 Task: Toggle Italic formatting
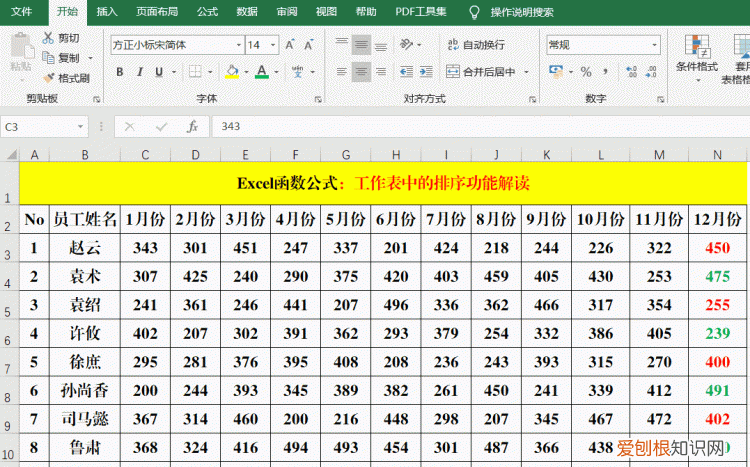(140, 72)
